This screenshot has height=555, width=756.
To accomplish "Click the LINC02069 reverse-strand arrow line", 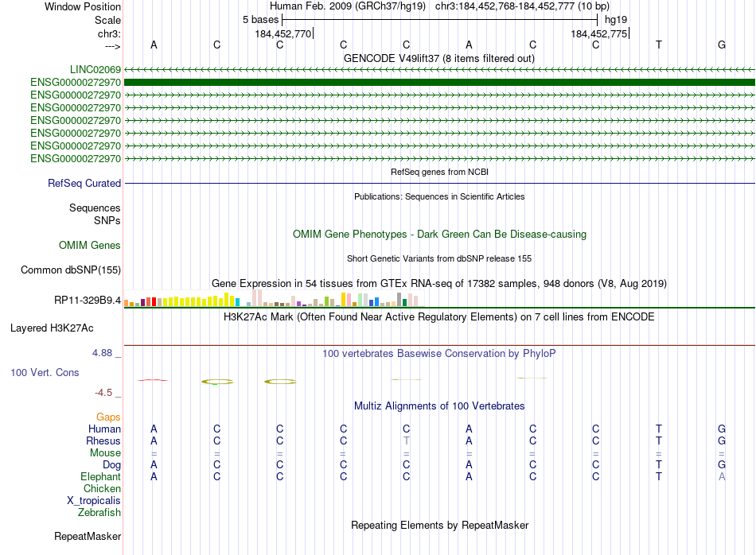I will coord(439,70).
